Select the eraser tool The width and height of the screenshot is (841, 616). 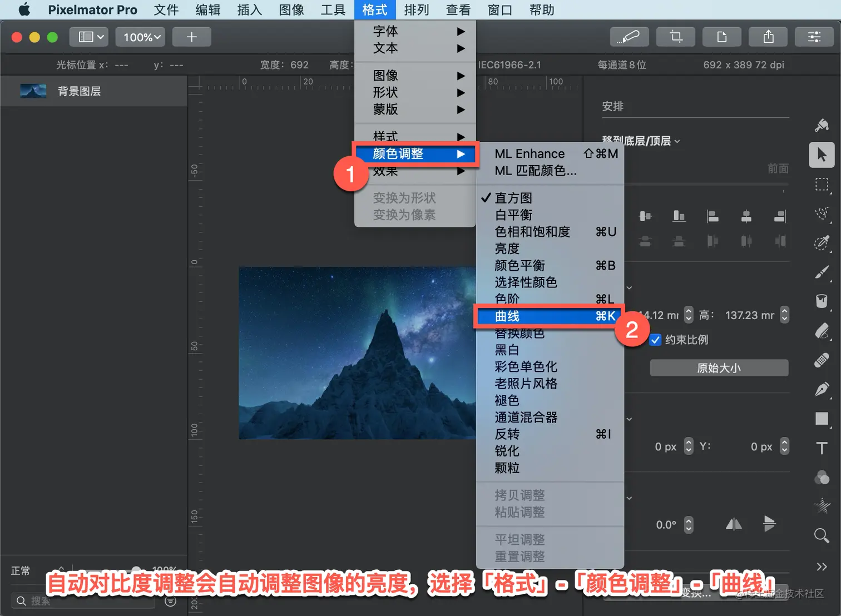tap(822, 331)
